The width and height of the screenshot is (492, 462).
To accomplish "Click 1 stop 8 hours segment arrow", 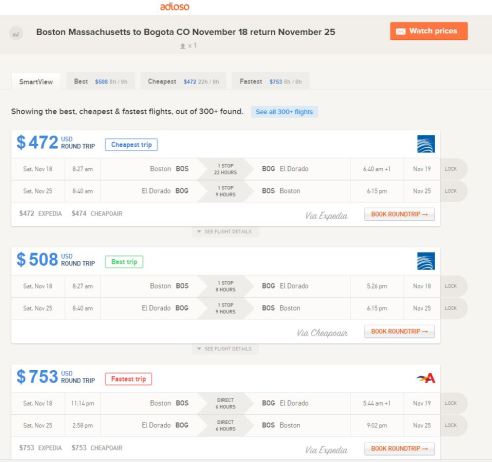I will click(225, 286).
